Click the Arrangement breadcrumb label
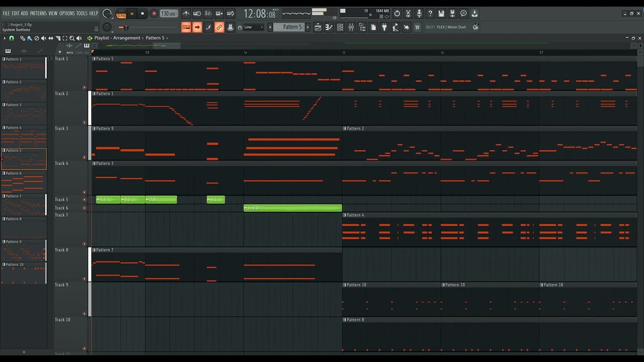Screen dimensions: 644x362 pos(127,38)
